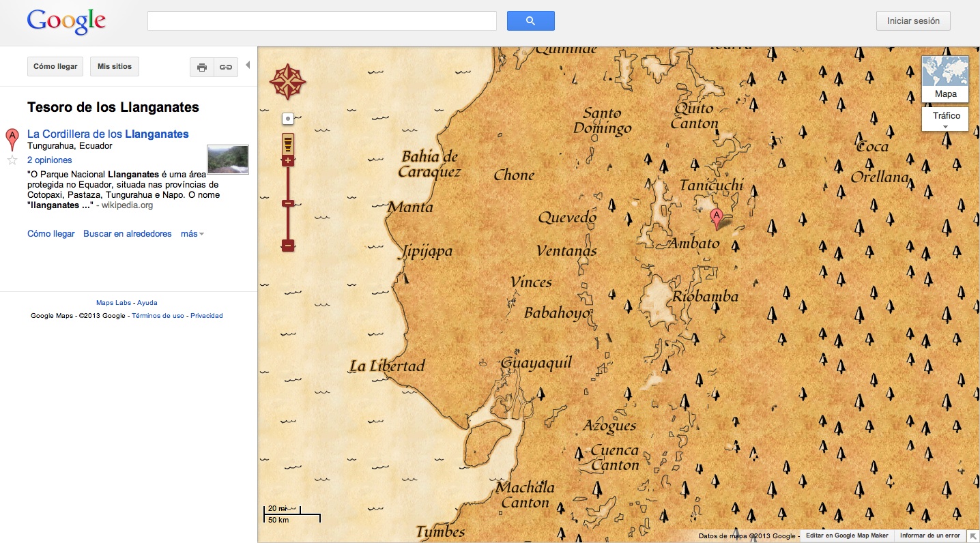980x543 pixels.
Task: Zoom in with the plus button
Action: 288,161
